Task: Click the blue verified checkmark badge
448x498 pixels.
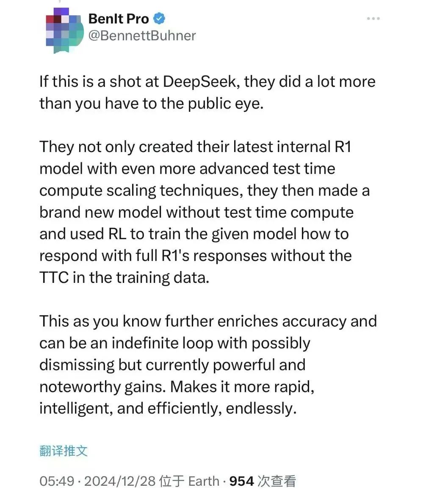Action: [x=159, y=19]
